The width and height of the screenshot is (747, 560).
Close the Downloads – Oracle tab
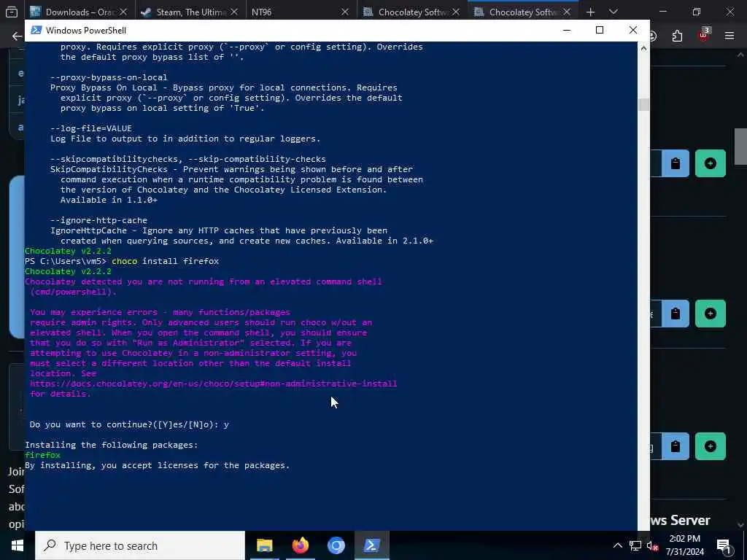coord(123,12)
